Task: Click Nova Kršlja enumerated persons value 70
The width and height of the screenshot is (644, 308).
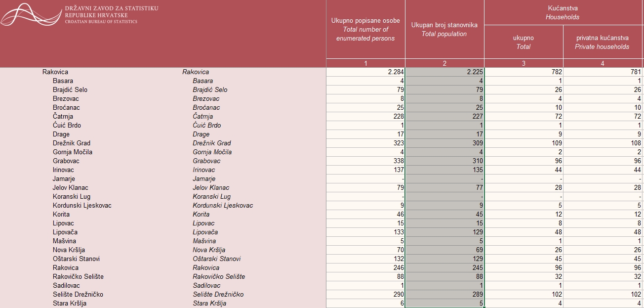Action: [x=365, y=250]
